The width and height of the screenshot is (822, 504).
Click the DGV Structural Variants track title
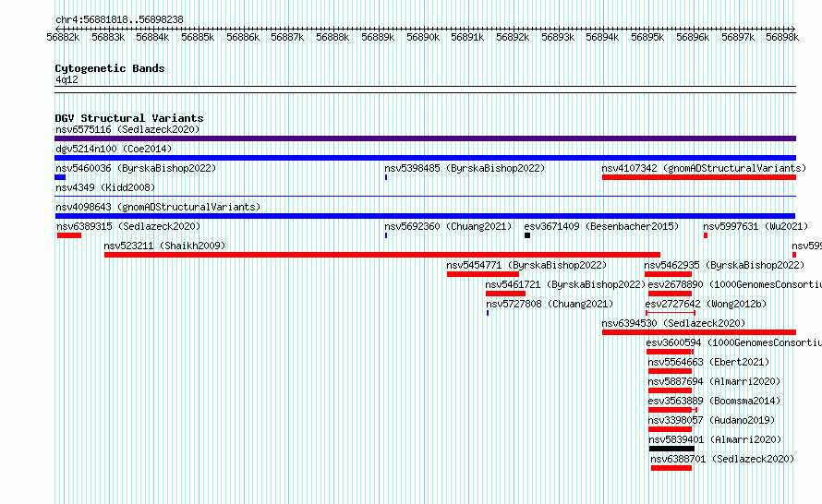(x=129, y=118)
